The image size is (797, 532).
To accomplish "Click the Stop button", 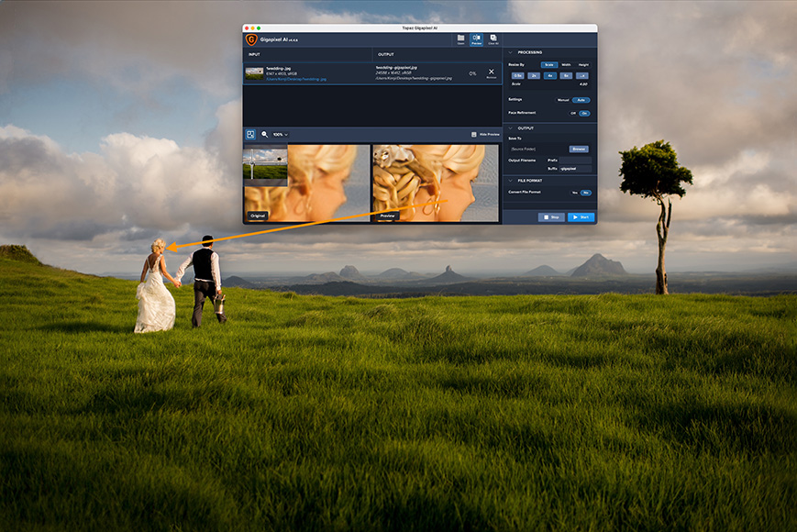I will pos(551,217).
